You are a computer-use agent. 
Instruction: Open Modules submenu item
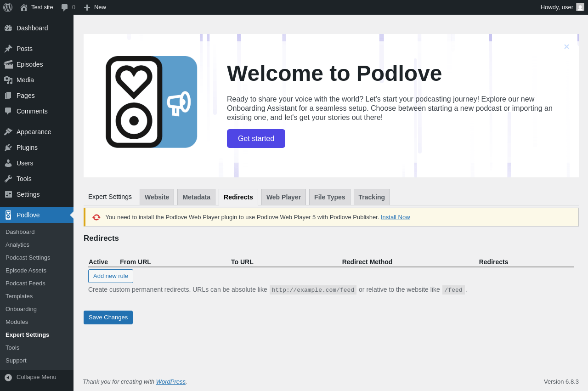37,322
